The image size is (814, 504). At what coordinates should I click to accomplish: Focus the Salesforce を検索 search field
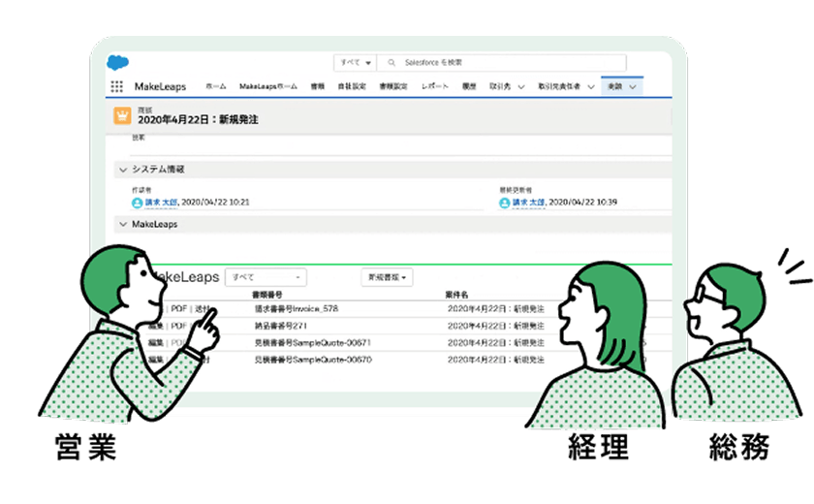click(x=502, y=63)
